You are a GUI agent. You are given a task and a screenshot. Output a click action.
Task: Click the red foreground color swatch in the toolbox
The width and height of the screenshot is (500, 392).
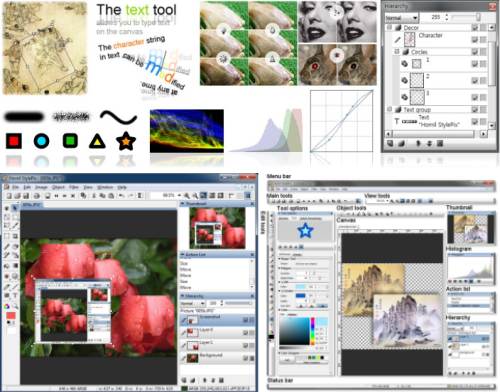(11, 315)
